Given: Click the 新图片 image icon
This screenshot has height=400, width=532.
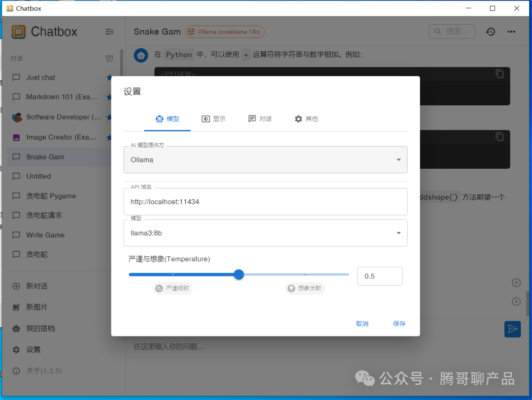Looking at the screenshot, I should point(16,307).
